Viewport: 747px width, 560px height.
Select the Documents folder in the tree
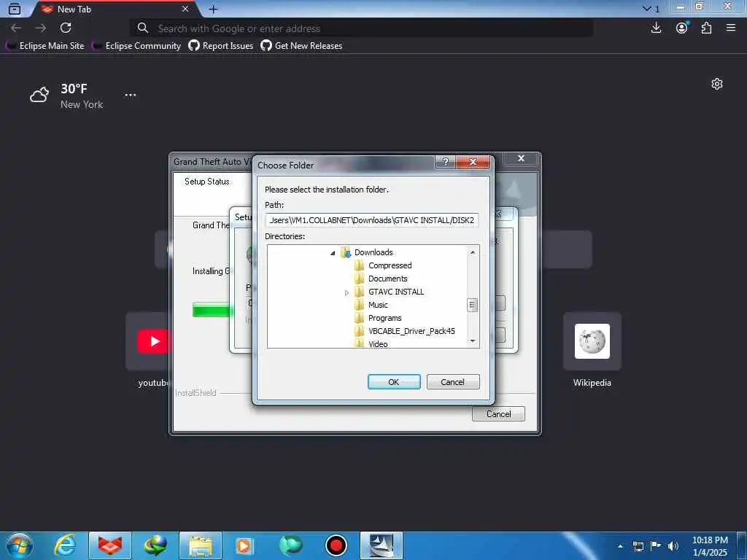coord(388,279)
